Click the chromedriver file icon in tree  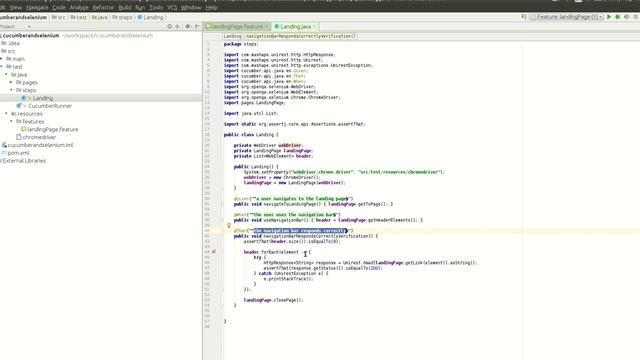(x=19, y=137)
